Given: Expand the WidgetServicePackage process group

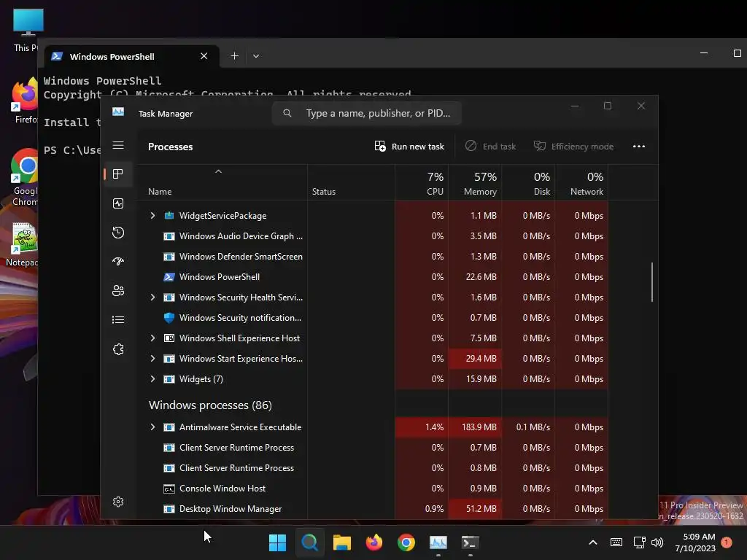Looking at the screenshot, I should 152,216.
